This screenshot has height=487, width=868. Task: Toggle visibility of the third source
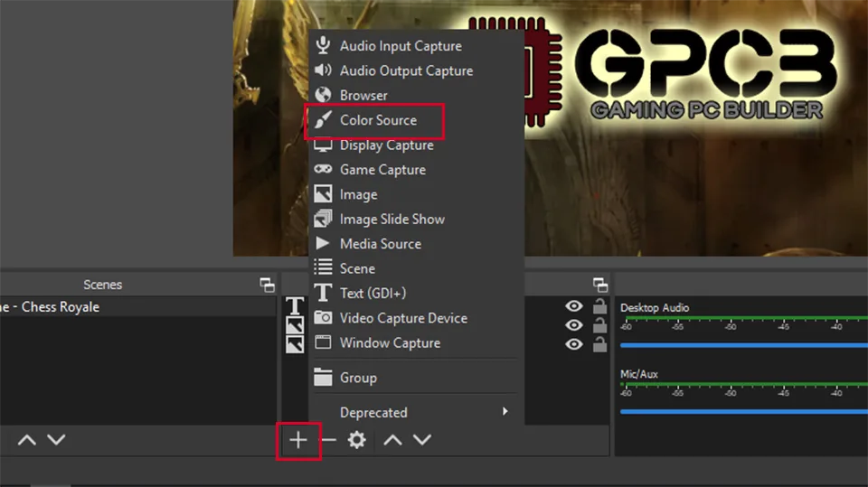574,344
